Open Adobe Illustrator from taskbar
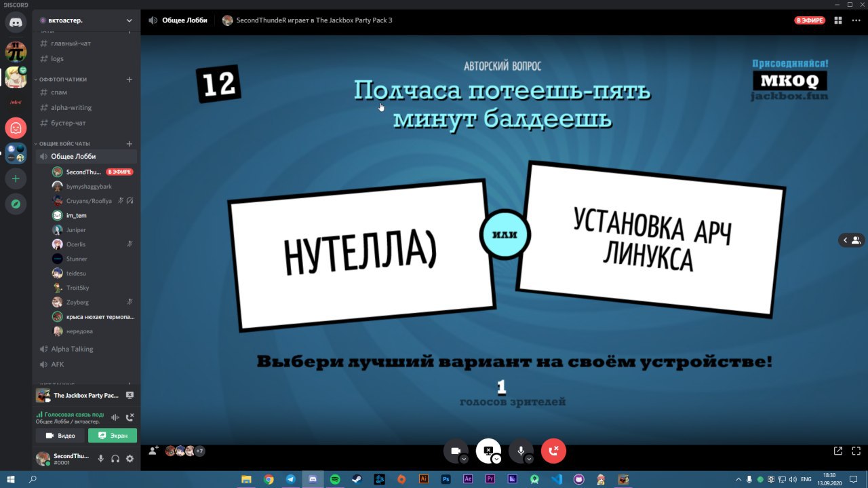This screenshot has width=868, height=488. click(x=424, y=479)
